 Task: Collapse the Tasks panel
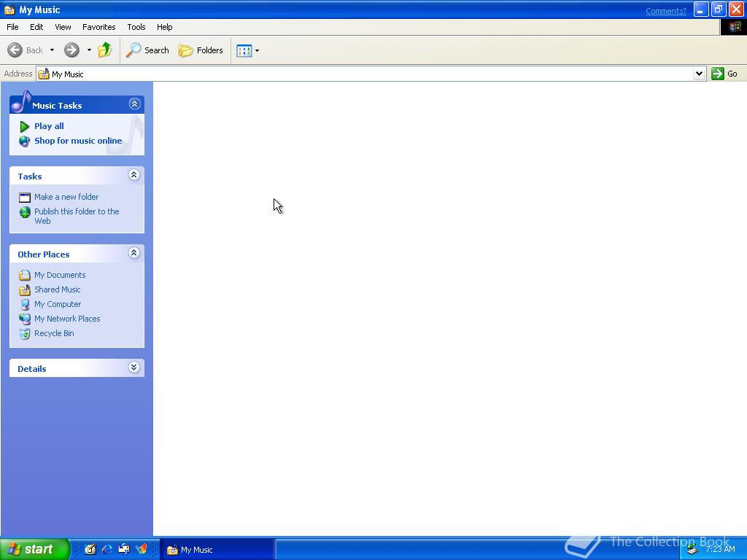click(x=134, y=175)
